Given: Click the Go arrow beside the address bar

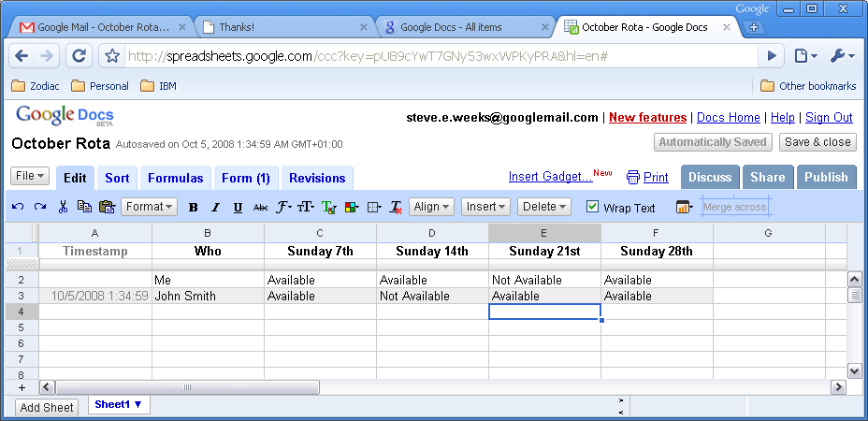Looking at the screenshot, I should (x=771, y=56).
